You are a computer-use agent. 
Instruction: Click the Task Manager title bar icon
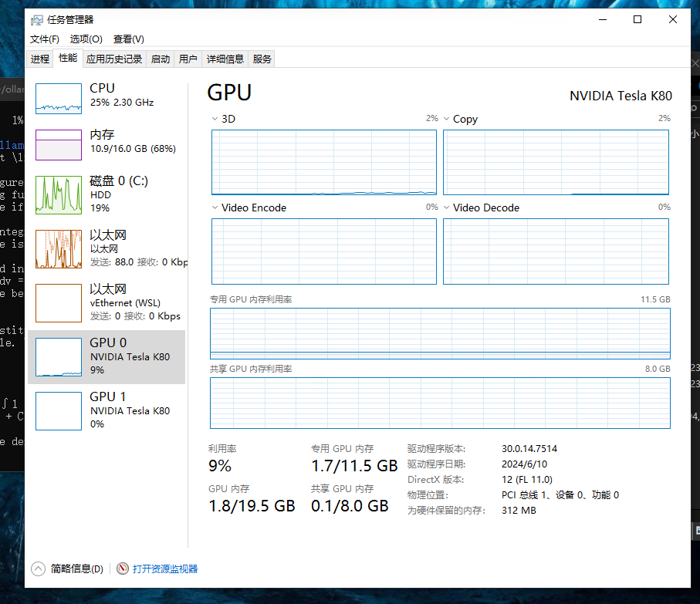coord(37,20)
